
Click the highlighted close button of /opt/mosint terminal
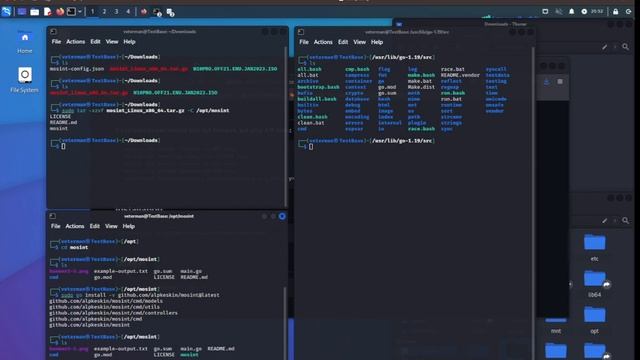pyautogui.click(x=282, y=216)
